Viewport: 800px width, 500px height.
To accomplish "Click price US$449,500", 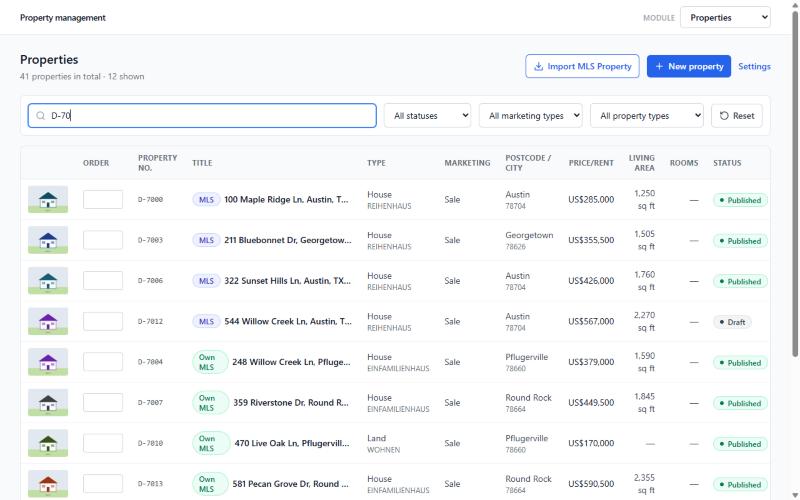I will point(591,403).
